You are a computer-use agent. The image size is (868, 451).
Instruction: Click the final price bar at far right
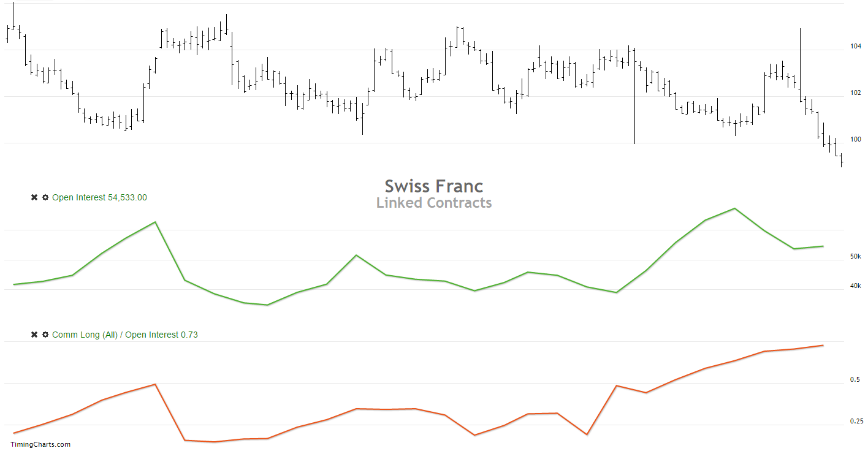point(842,160)
